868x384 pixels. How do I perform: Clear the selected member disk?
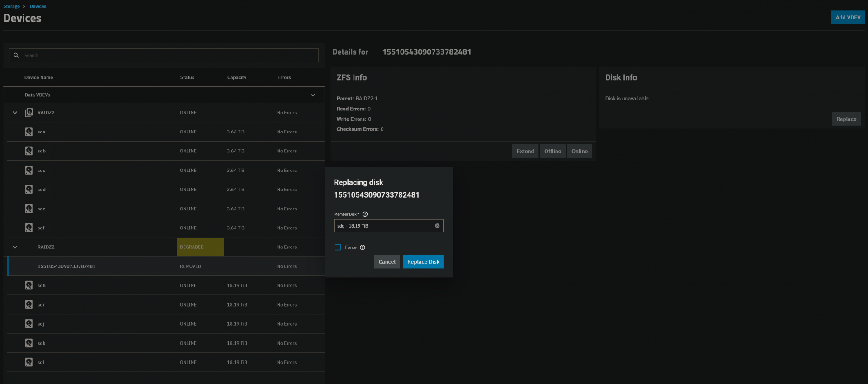point(437,226)
